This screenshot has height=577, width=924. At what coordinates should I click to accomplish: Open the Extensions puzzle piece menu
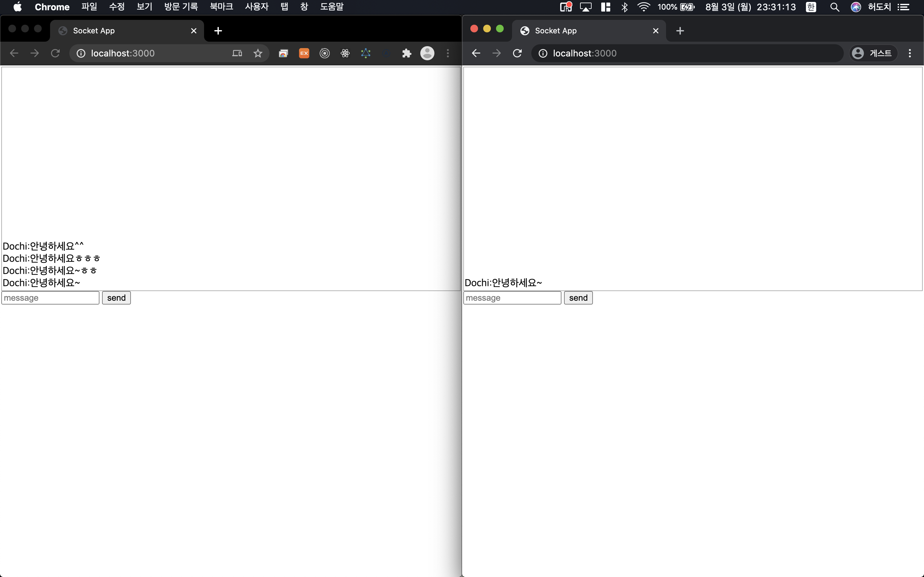pyautogui.click(x=406, y=53)
